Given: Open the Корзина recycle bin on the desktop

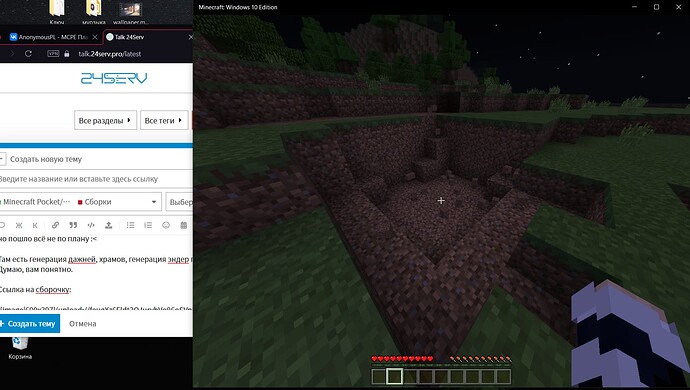Looking at the screenshot, I should [20, 348].
